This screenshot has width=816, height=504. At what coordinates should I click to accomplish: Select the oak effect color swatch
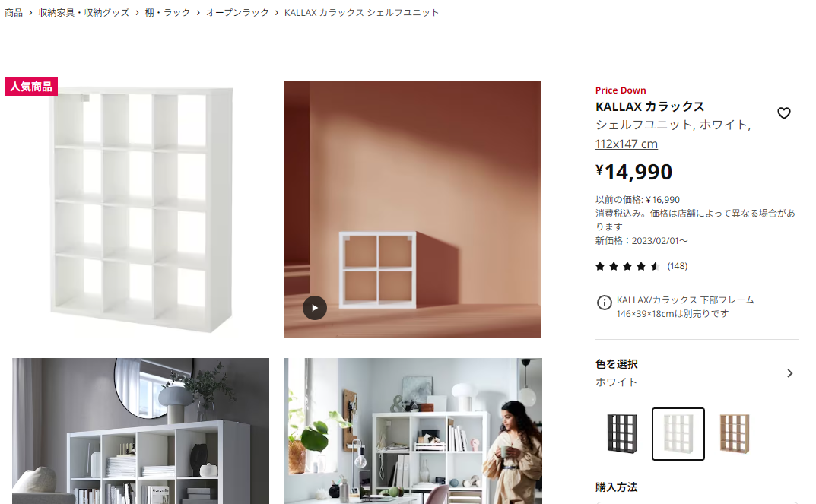[x=735, y=434]
